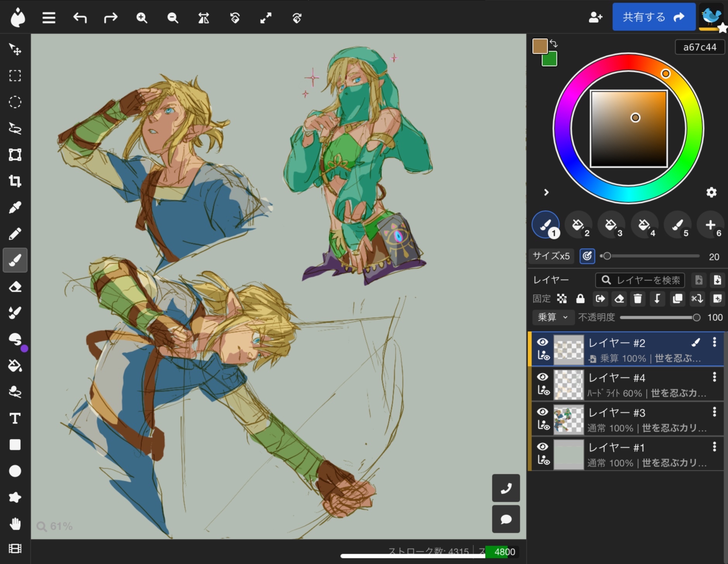Delete layer using the trash icon
Viewport: 728px width, 564px height.
(638, 299)
